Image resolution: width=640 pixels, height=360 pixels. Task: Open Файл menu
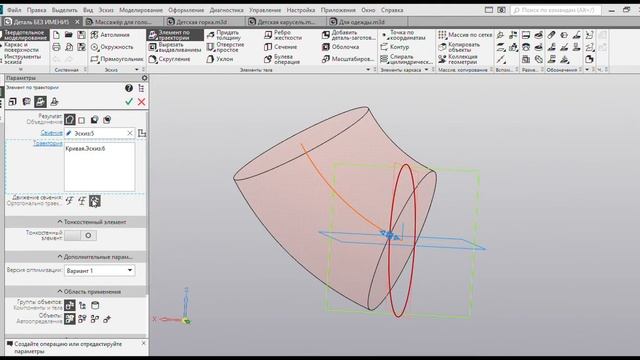(x=15, y=10)
